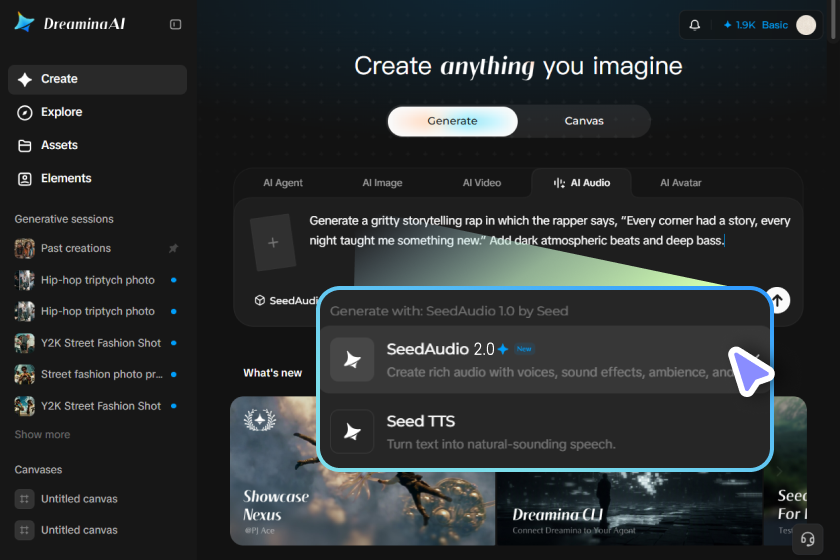Screen dimensions: 840x560
Task: Open second Hip-hop triptych photo session
Action: click(x=96, y=311)
